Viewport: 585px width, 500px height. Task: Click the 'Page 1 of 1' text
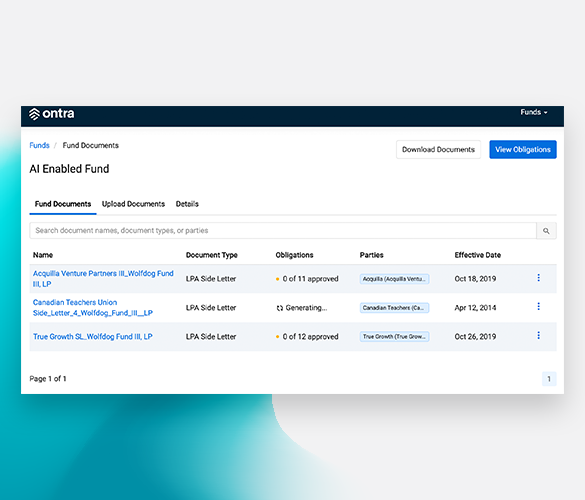click(48, 379)
